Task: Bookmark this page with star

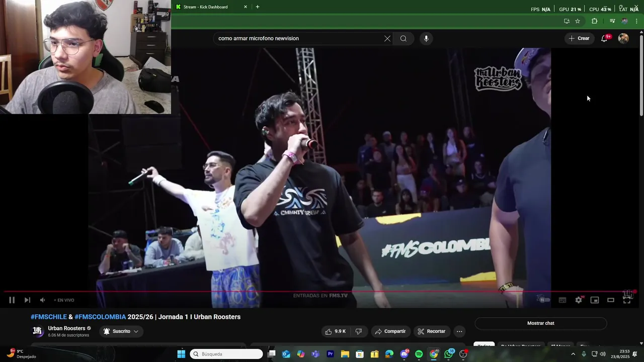Action: 578,21
